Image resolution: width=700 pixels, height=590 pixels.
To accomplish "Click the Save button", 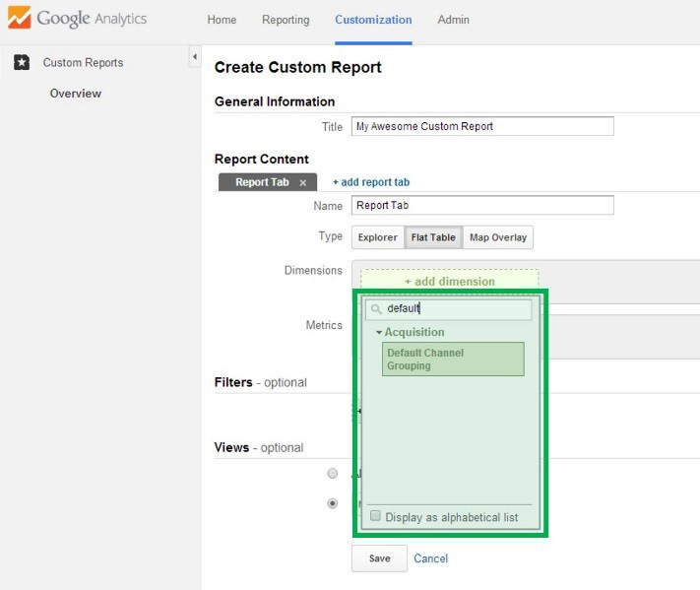I will [379, 558].
